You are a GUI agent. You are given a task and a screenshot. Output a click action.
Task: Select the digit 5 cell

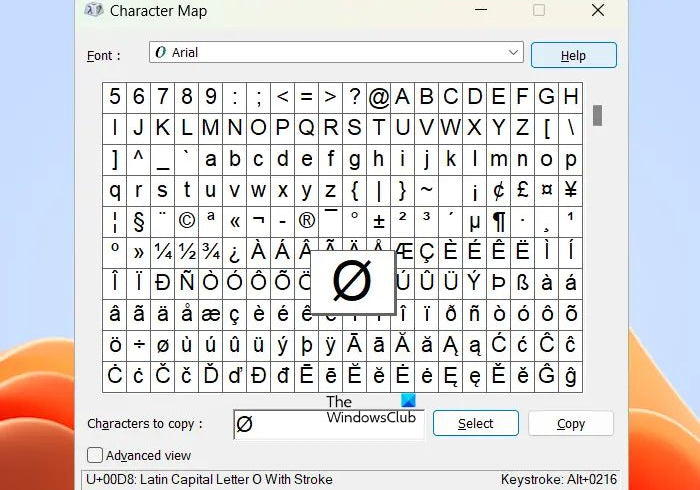coord(115,97)
